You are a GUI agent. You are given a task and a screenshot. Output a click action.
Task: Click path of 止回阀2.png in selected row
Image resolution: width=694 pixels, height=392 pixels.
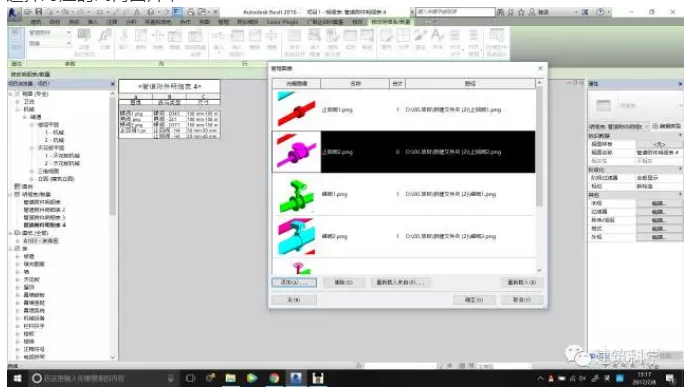pos(453,152)
